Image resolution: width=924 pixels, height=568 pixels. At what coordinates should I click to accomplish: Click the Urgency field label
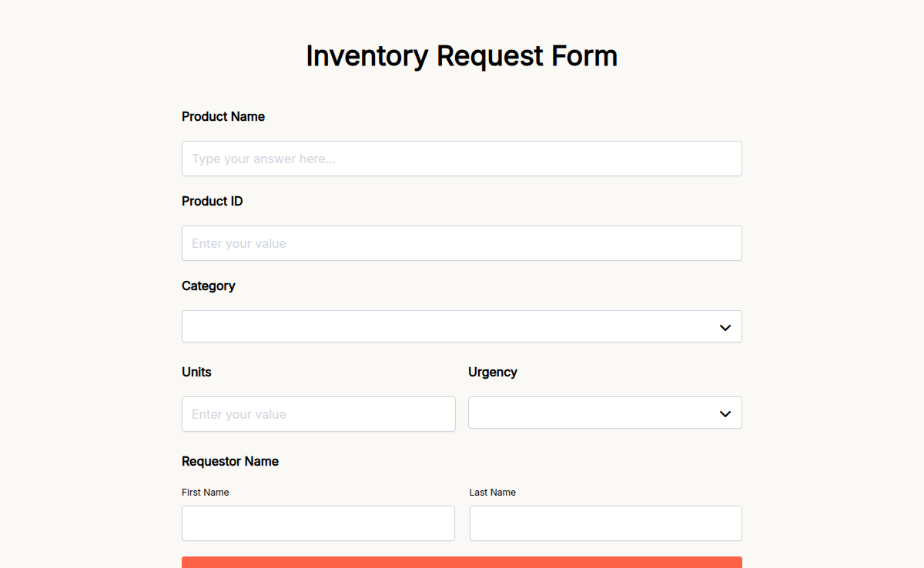click(x=492, y=372)
